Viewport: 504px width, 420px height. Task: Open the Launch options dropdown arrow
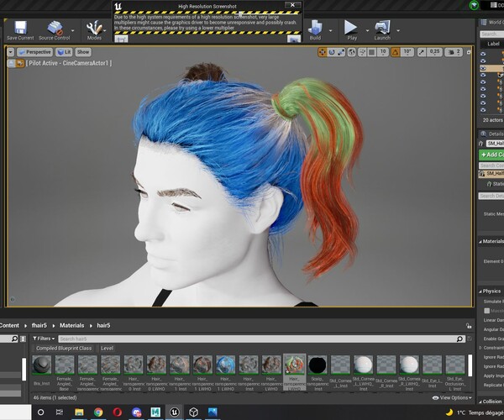pos(398,31)
